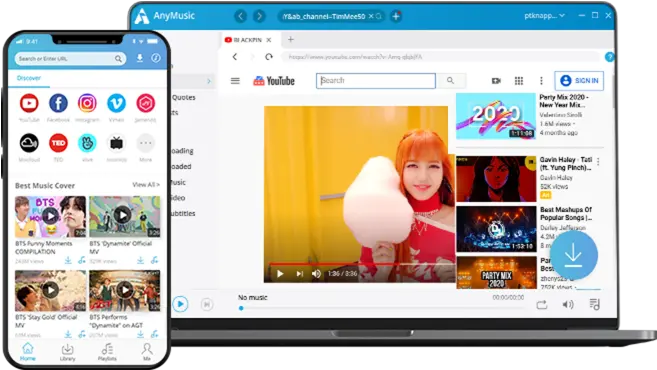
Task: Download BTS 'Dynamite' Official MV video
Action: click(x=140, y=260)
